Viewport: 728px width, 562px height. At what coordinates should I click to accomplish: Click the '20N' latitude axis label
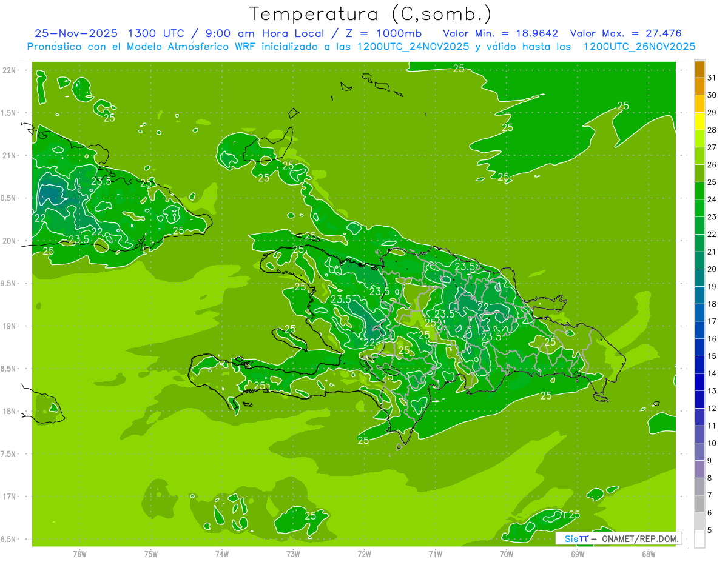point(10,241)
